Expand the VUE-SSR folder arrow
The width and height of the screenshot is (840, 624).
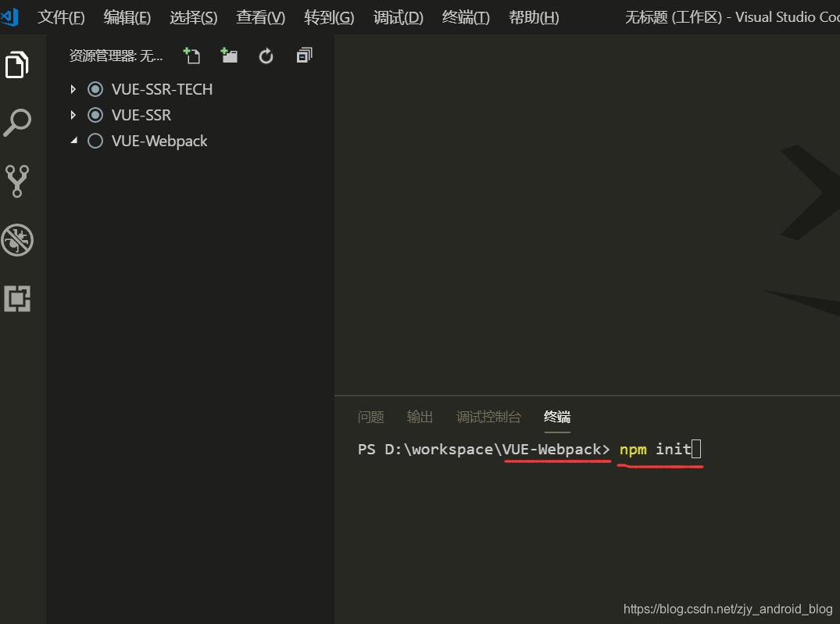(73, 115)
